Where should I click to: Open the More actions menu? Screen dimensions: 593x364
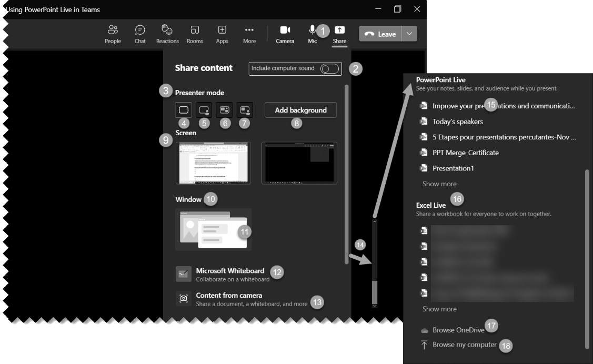click(x=249, y=34)
